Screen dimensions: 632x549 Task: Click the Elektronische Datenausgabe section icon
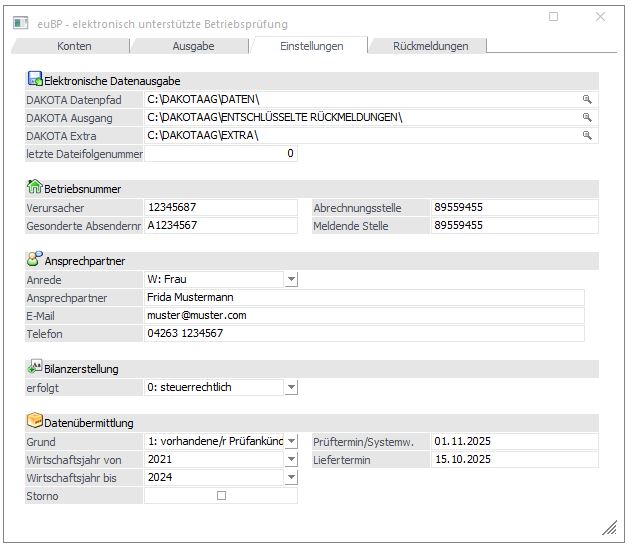click(x=34, y=79)
